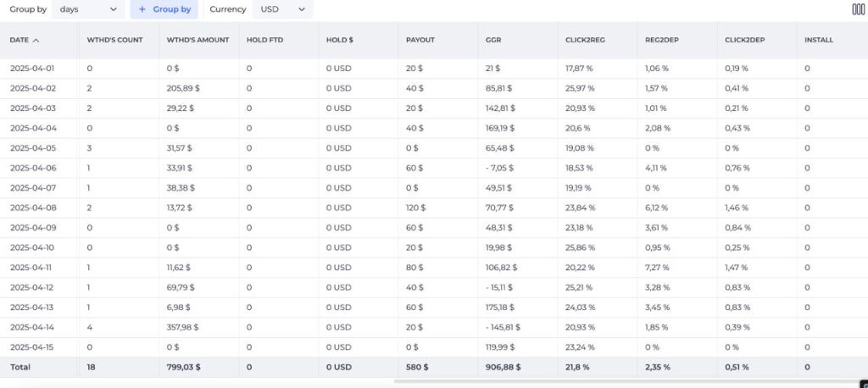Click the horizontal scrollbar at table bottom

pyautogui.click(x=626, y=381)
